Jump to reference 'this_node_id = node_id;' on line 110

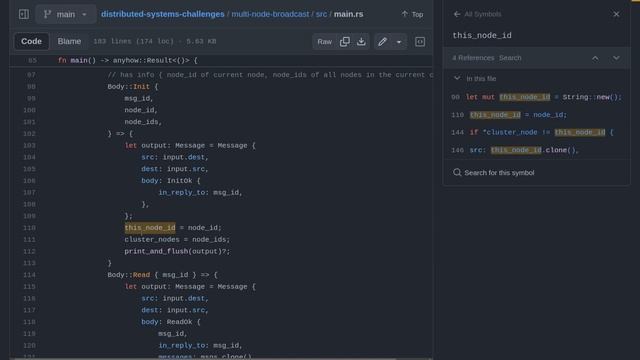(x=536, y=115)
